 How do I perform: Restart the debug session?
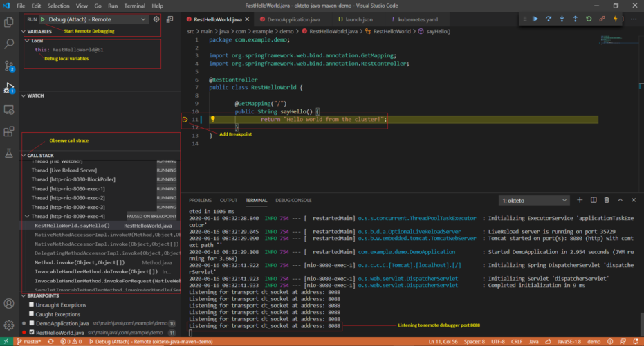(589, 19)
